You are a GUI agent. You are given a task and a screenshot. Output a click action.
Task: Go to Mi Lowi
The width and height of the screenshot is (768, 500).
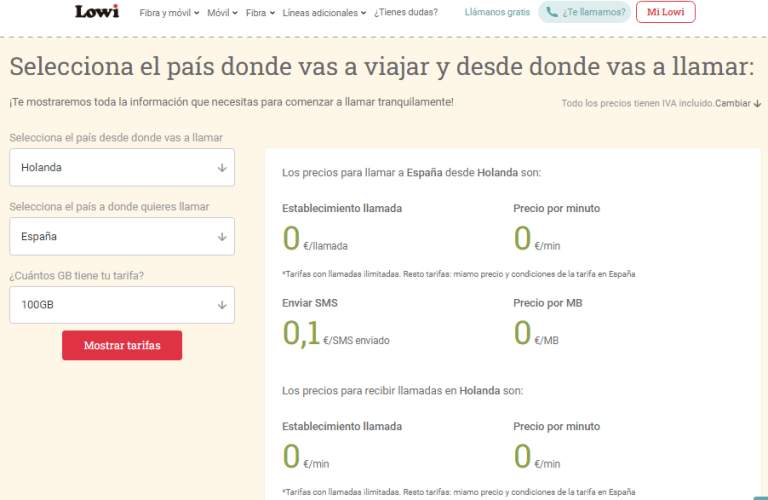665,13
